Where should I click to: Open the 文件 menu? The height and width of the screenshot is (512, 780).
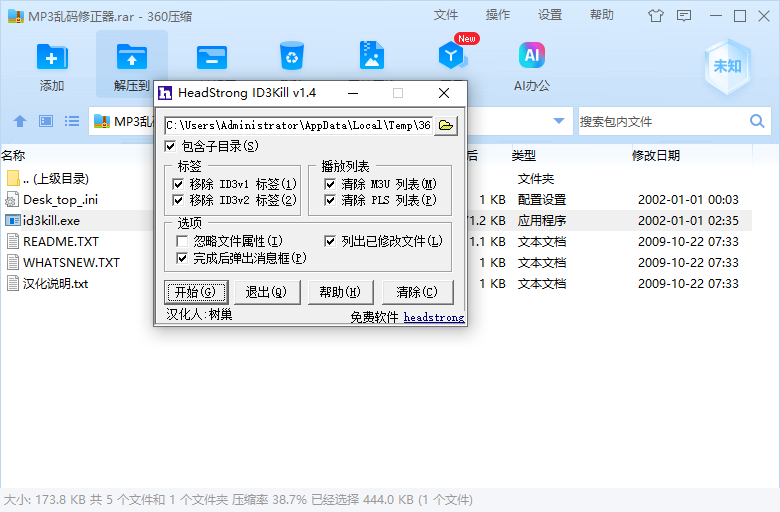tap(446, 15)
